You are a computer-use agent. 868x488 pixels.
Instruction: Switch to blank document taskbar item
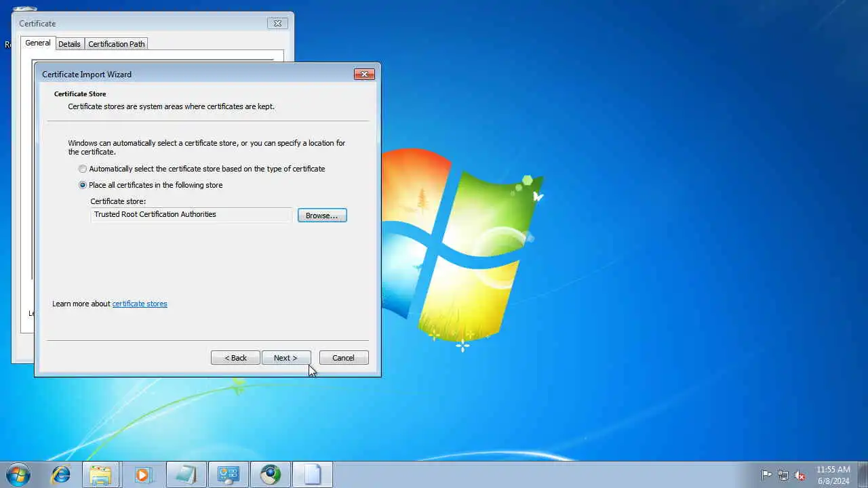313,474
